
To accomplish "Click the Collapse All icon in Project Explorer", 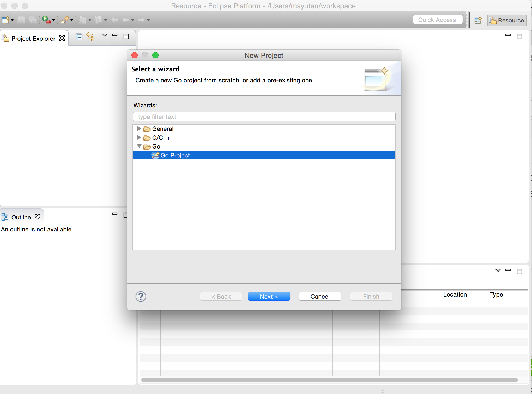I will click(x=79, y=37).
